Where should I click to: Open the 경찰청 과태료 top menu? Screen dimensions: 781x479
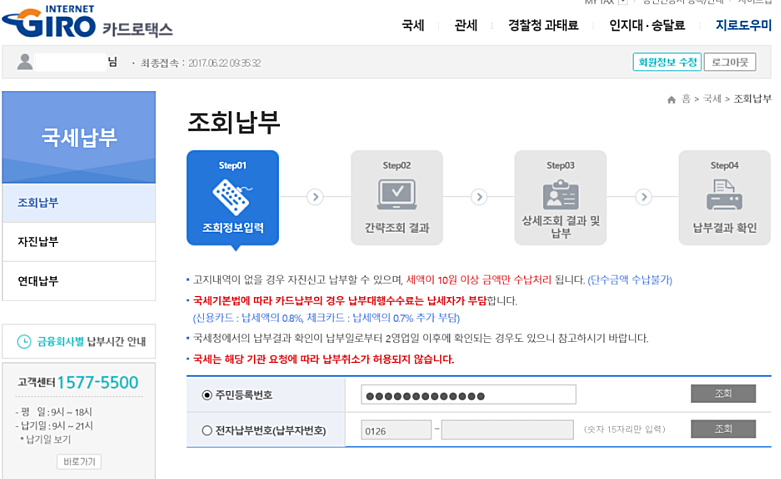(543, 25)
